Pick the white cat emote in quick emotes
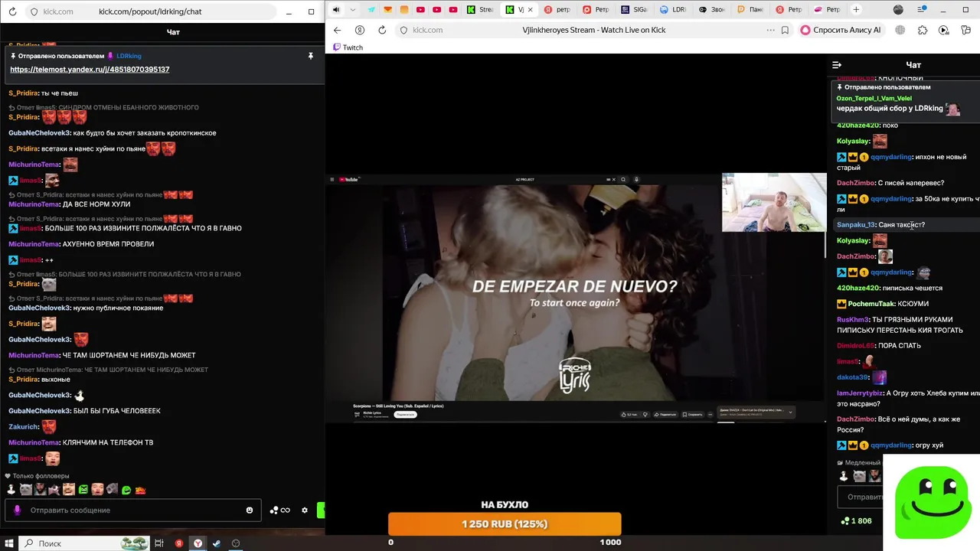 click(25, 490)
